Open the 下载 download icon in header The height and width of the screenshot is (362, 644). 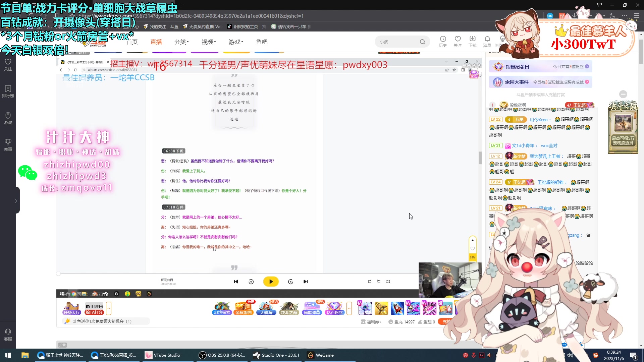pyautogui.click(x=472, y=42)
